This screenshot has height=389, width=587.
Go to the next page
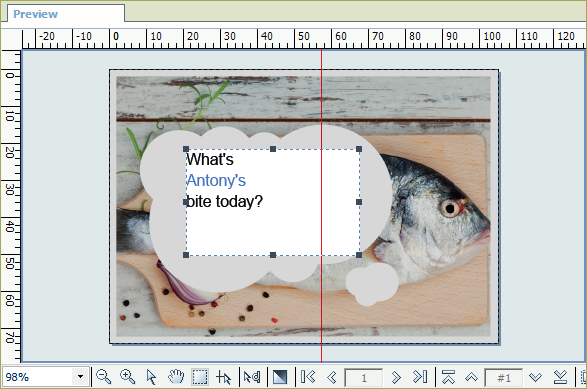point(396,377)
